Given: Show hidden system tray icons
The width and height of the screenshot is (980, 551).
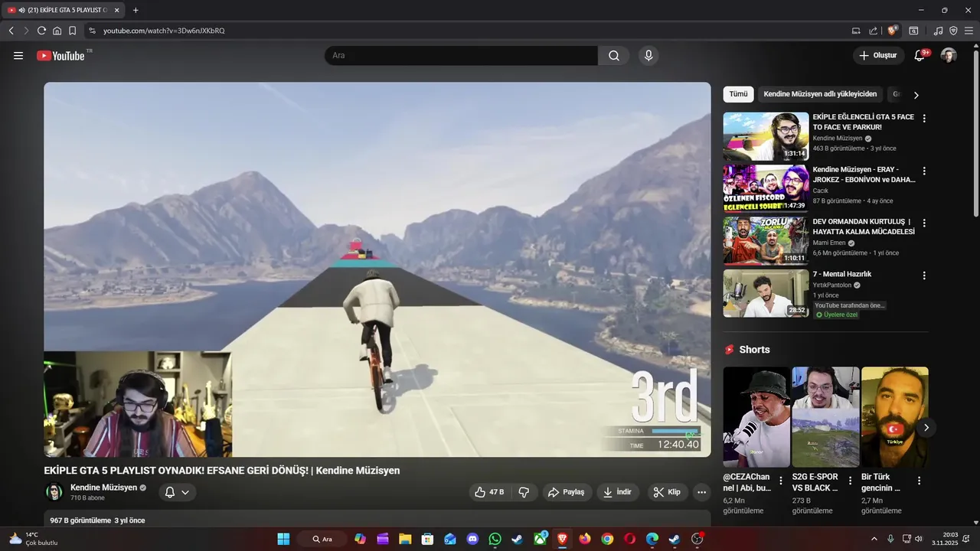Looking at the screenshot, I should coord(874,539).
